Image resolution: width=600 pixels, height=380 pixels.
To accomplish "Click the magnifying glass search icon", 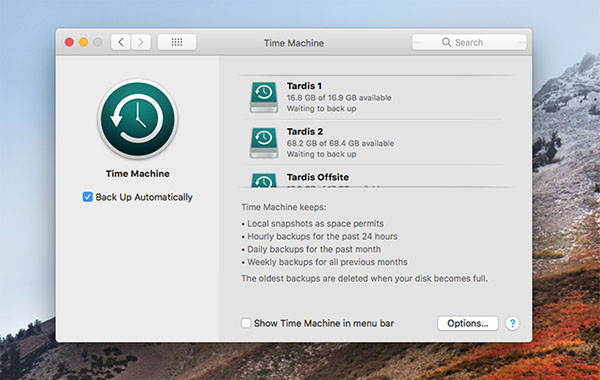I will [446, 42].
